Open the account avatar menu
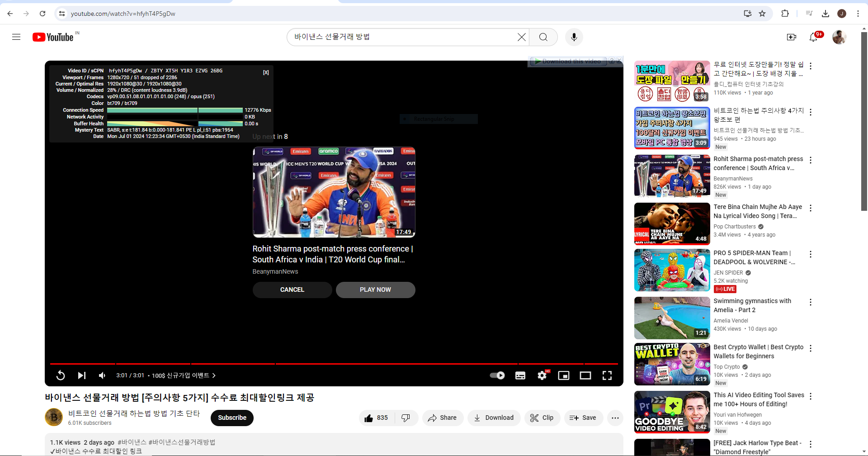Image resolution: width=868 pixels, height=456 pixels. (840, 37)
